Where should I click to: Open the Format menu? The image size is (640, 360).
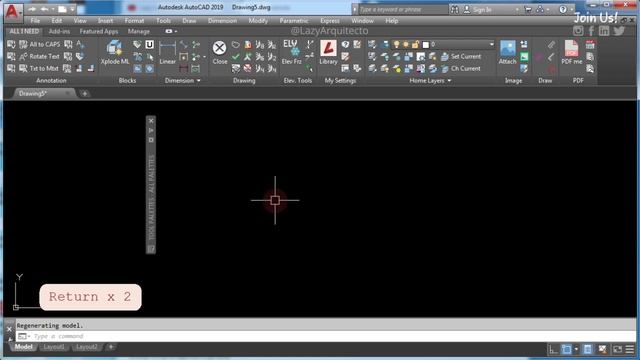tap(134, 20)
